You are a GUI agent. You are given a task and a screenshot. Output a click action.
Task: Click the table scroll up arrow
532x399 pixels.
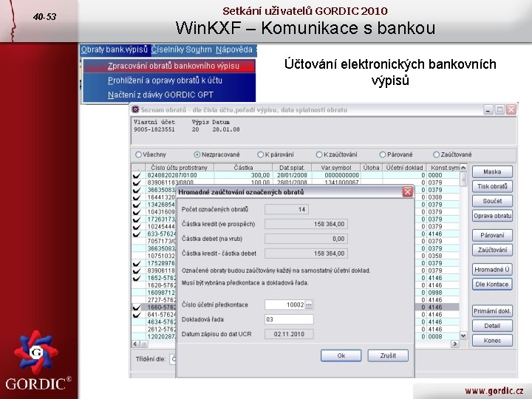[x=463, y=168]
